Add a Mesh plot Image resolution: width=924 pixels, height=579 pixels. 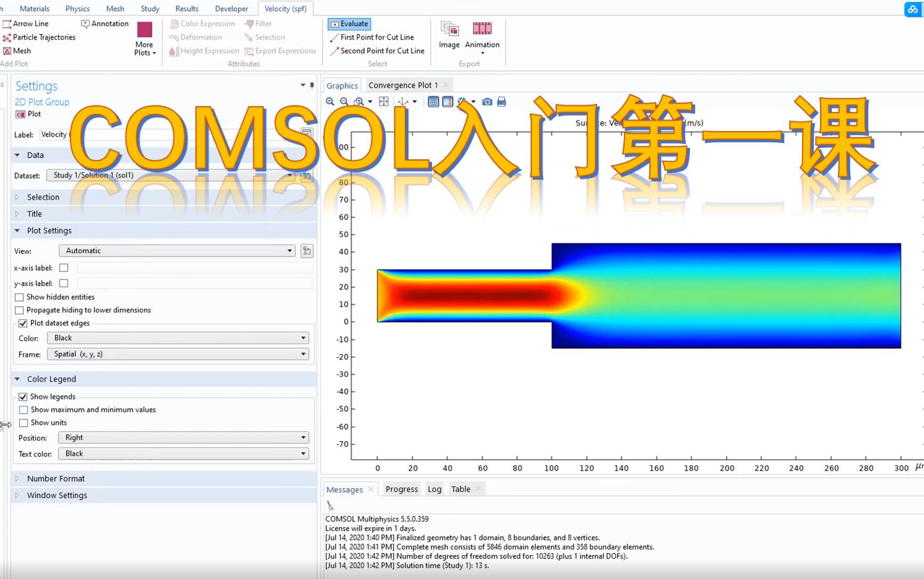(x=17, y=51)
